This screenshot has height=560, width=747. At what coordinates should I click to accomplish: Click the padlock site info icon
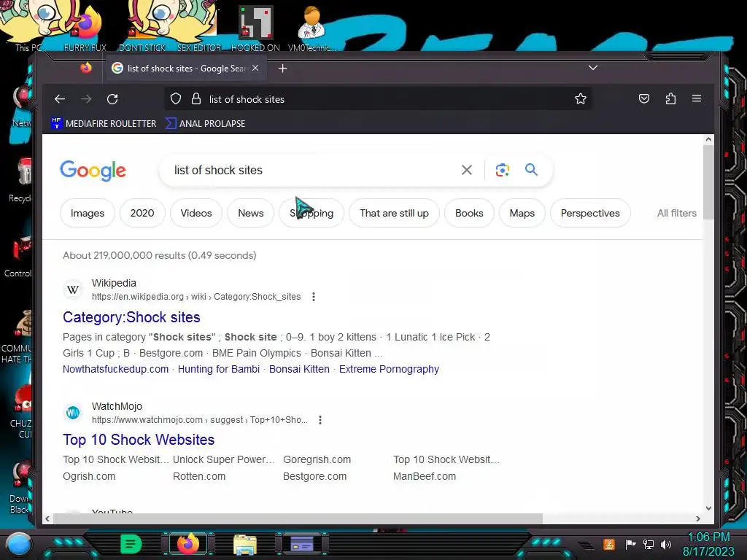196,99
